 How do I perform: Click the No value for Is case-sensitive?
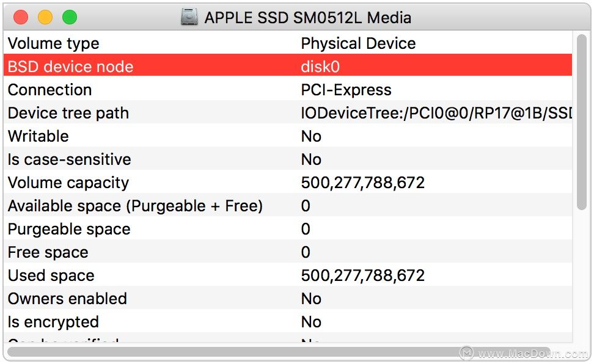coord(311,159)
